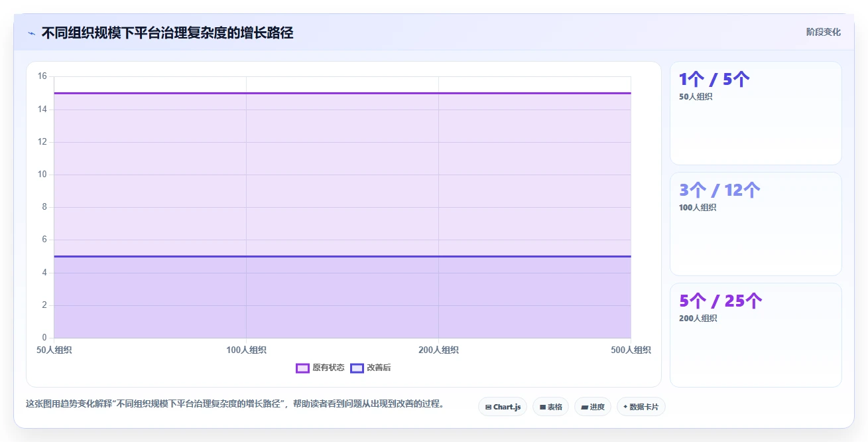Screen dimensions: 868x442
Task: Click the purple 原有状态 line at value 15
Action: click(342, 93)
